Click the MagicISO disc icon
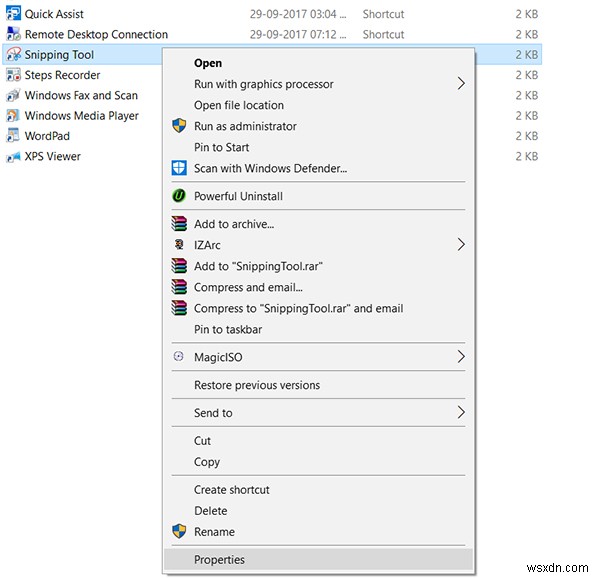 179,357
